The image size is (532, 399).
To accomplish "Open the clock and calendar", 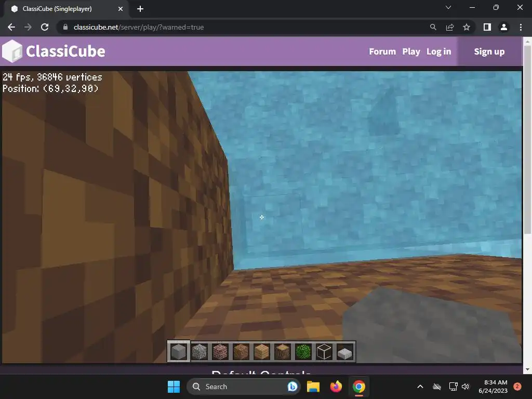I will click(x=493, y=387).
